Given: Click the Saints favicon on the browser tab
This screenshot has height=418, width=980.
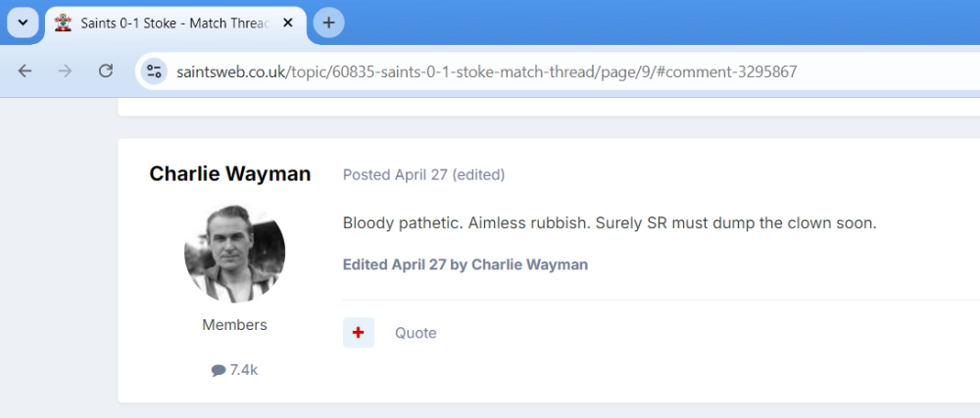Looking at the screenshot, I should click(x=64, y=23).
